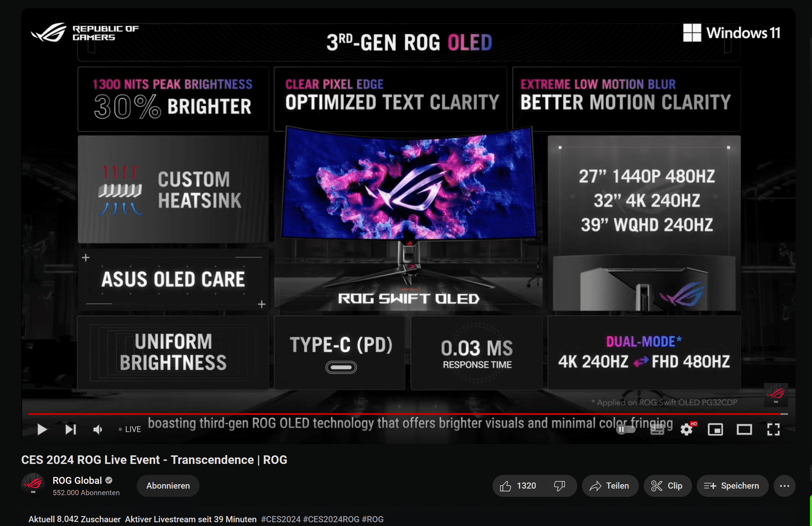Enter fullscreen mode
The image size is (812, 526).
(x=773, y=429)
